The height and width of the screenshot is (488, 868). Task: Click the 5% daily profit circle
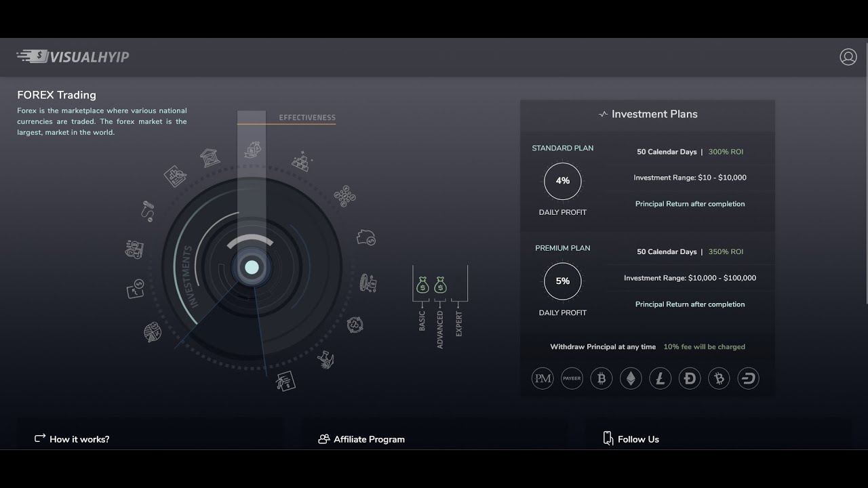(562, 281)
